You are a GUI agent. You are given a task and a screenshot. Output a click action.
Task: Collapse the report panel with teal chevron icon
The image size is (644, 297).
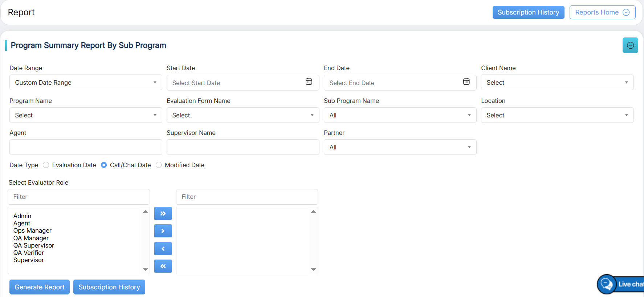click(x=630, y=45)
